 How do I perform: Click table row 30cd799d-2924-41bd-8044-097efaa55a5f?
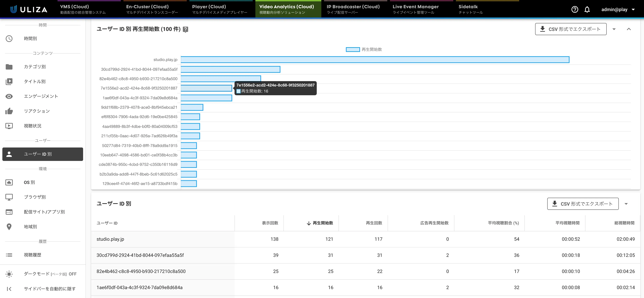point(366,255)
